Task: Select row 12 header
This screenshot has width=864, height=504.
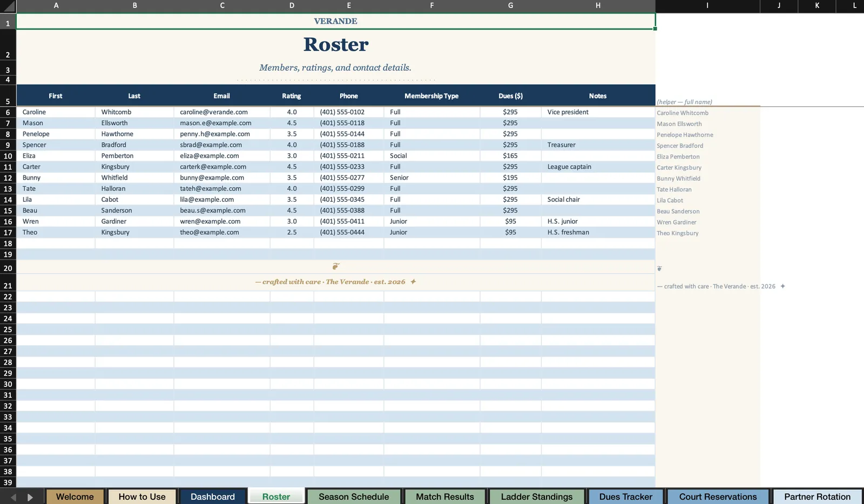Action: click(8, 178)
